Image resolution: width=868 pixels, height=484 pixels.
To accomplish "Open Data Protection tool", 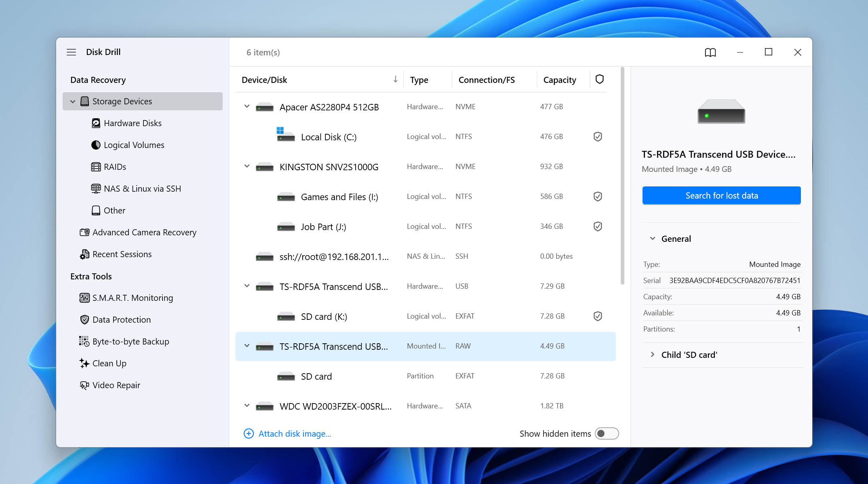I will [121, 320].
